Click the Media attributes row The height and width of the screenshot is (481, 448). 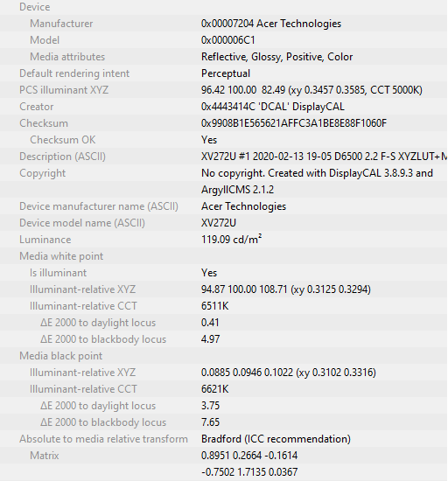(x=223, y=57)
